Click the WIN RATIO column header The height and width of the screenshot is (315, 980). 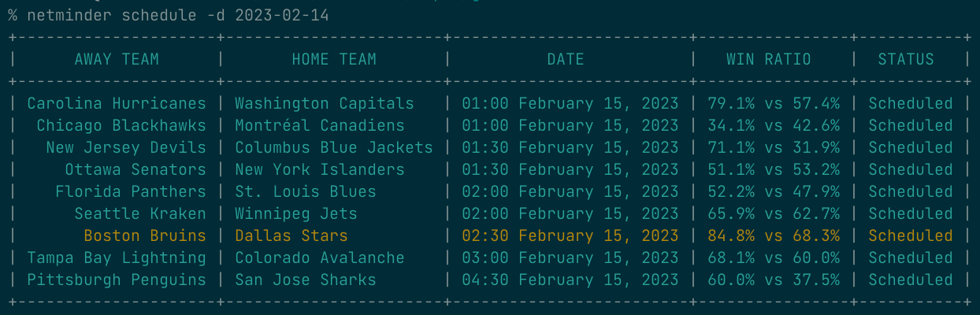[x=769, y=59]
